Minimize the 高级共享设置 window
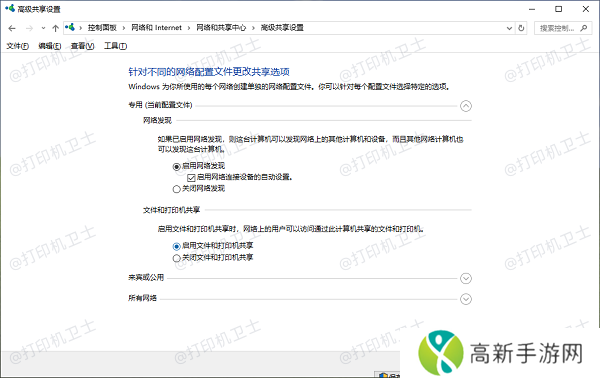This screenshot has width=600, height=378. click(x=532, y=9)
